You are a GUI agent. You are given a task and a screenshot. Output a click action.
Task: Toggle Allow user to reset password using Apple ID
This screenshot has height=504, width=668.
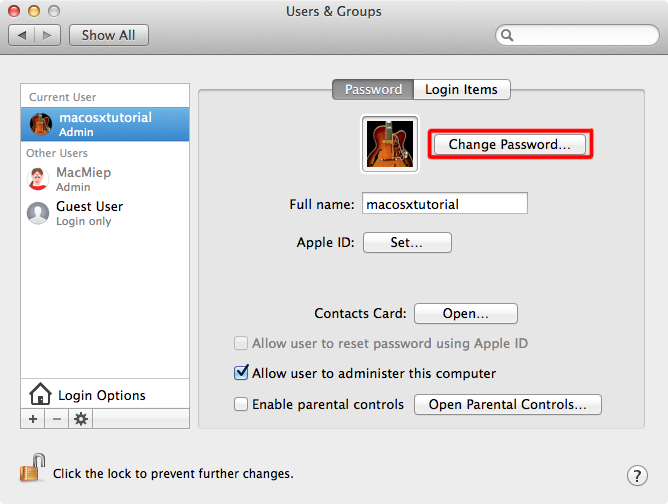click(241, 343)
